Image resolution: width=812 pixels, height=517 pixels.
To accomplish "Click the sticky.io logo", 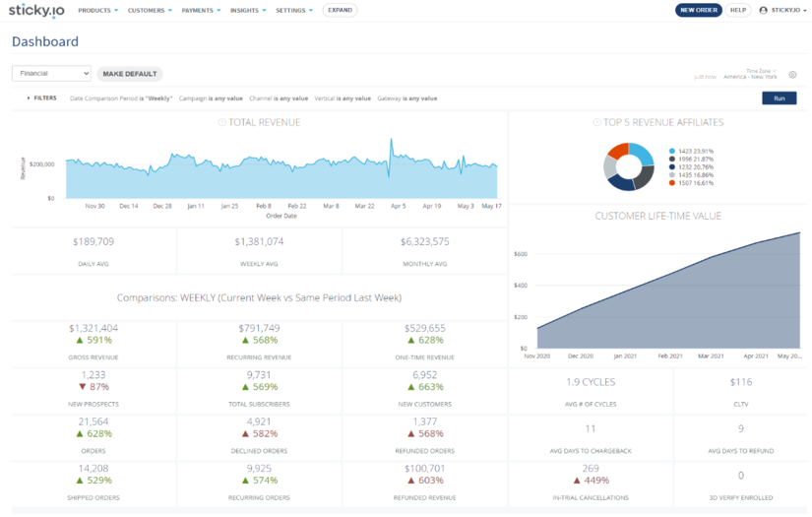I will point(36,11).
